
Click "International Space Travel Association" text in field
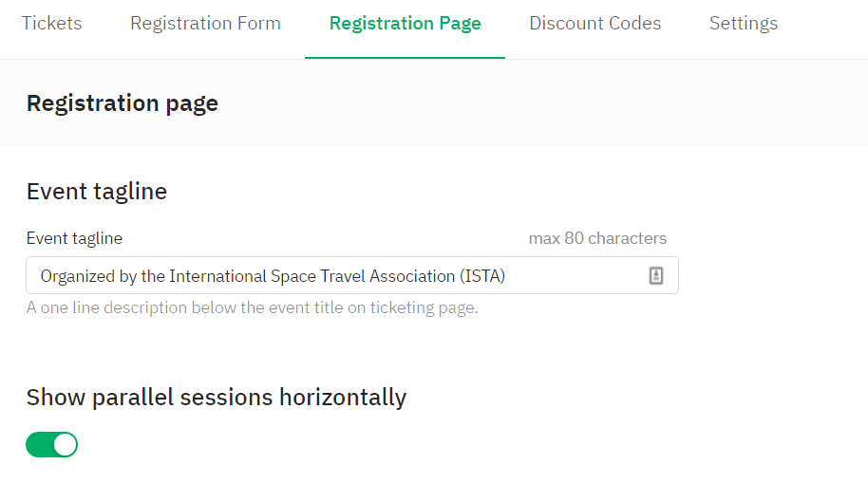click(x=311, y=276)
